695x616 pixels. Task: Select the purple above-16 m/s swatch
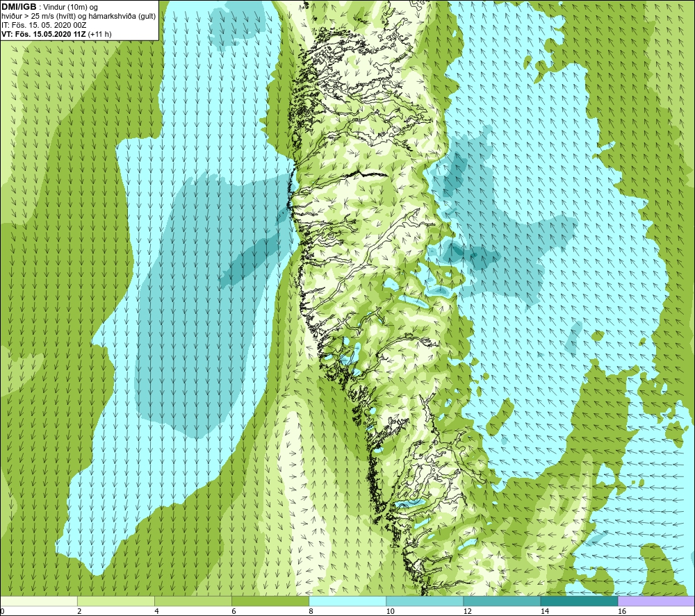[656, 601]
